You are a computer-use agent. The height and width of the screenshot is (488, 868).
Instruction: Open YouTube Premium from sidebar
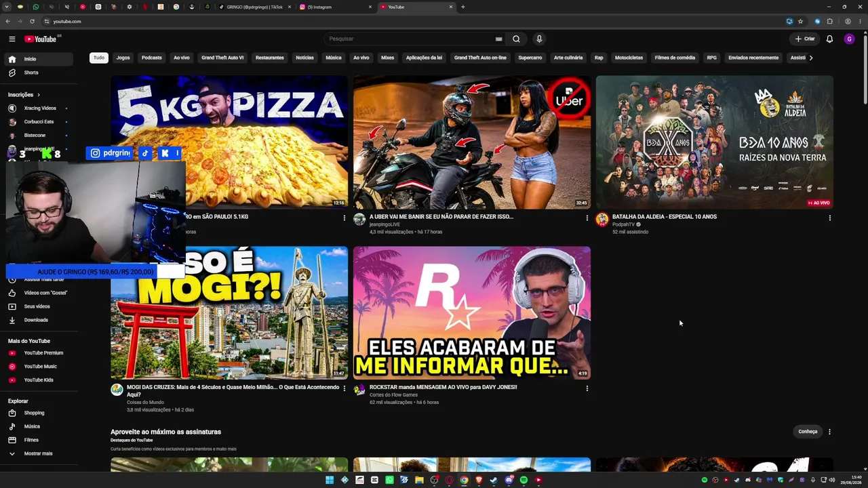coord(39,353)
